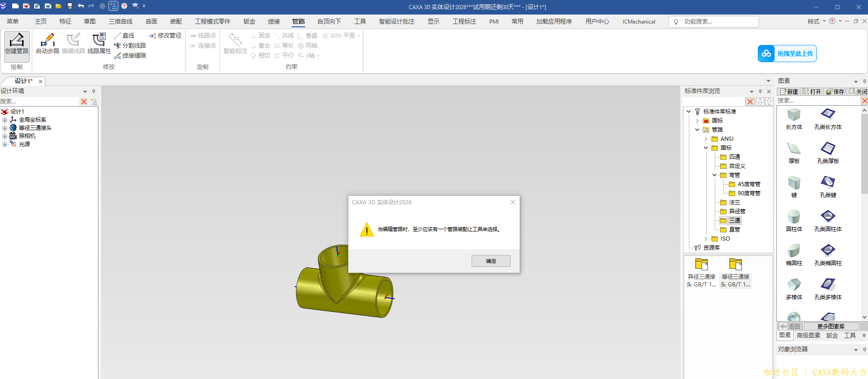
Task: Collapse the 弯管 folder
Action: tap(715, 175)
